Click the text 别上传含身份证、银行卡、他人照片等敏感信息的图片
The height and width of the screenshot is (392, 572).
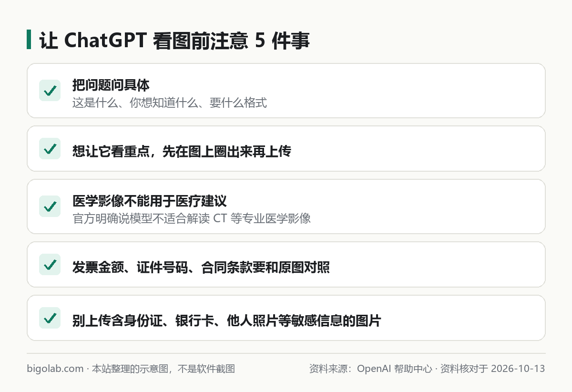pyautogui.click(x=227, y=321)
